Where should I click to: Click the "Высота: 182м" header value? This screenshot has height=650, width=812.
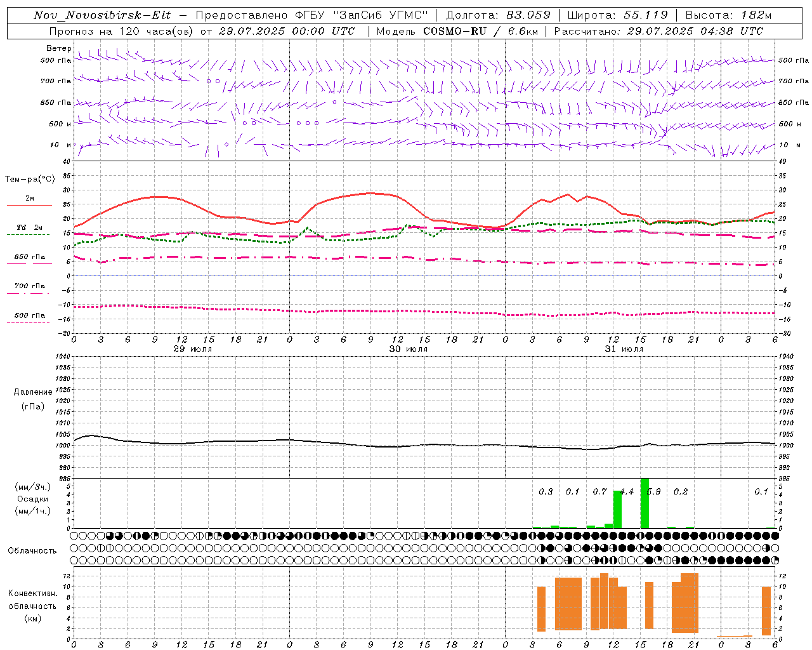pos(728,15)
